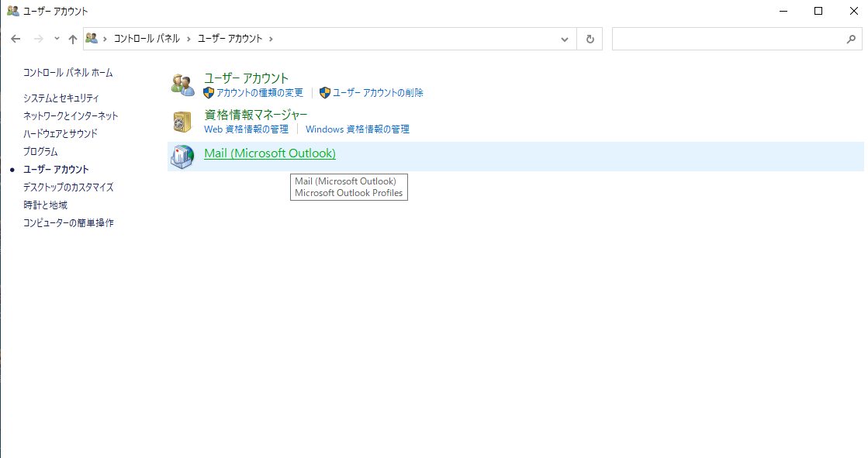Click the up-one-level arrow button
Screen dimensions: 868x458
(x=73, y=39)
